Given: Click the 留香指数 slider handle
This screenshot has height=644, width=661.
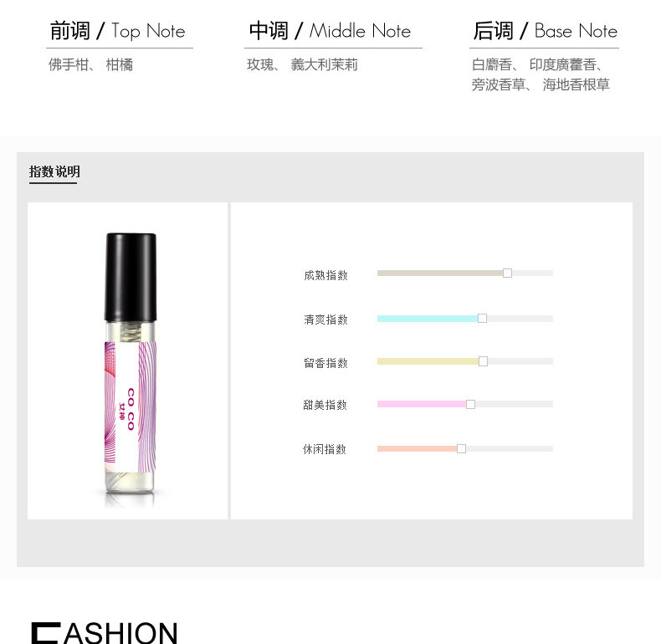Looking at the screenshot, I should (483, 361).
